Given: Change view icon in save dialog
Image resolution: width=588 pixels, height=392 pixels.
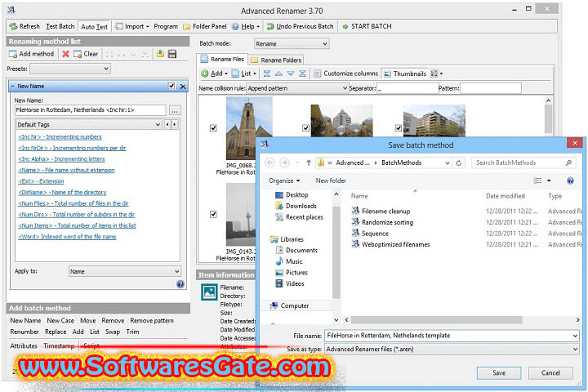Looking at the screenshot, I should (x=537, y=180).
